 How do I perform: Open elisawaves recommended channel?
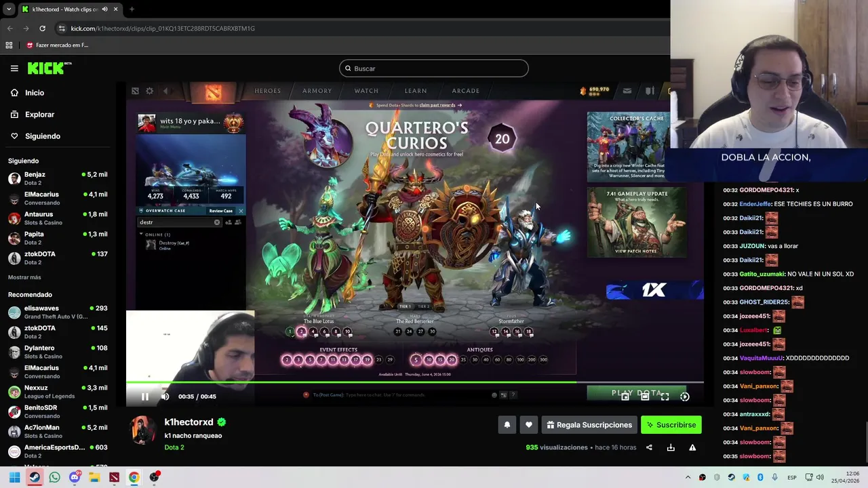58,312
